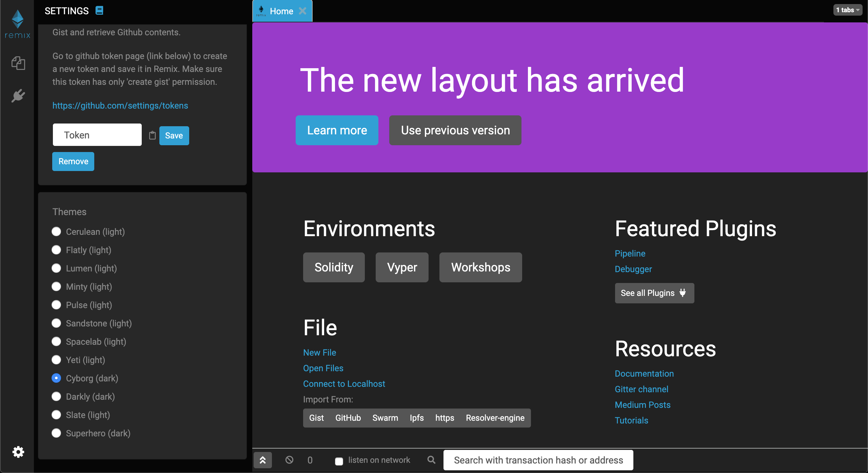Open the 1 tabs dropdown
The image size is (868, 473).
pyautogui.click(x=847, y=10)
